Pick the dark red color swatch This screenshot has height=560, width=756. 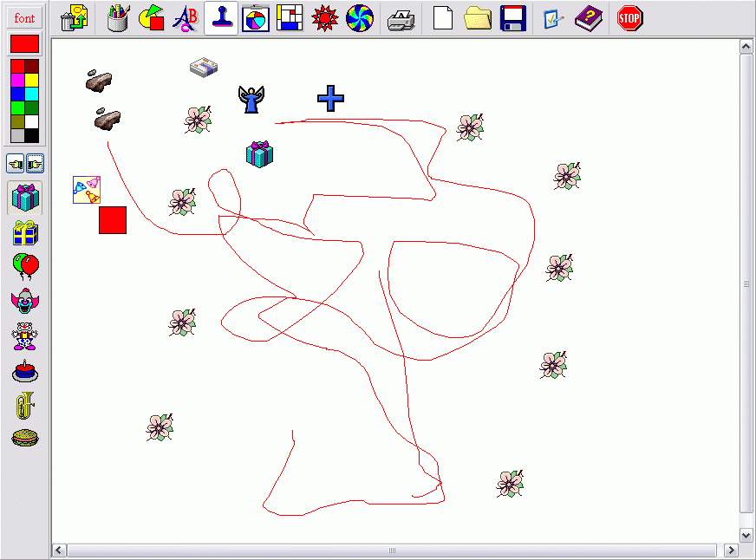point(32,66)
